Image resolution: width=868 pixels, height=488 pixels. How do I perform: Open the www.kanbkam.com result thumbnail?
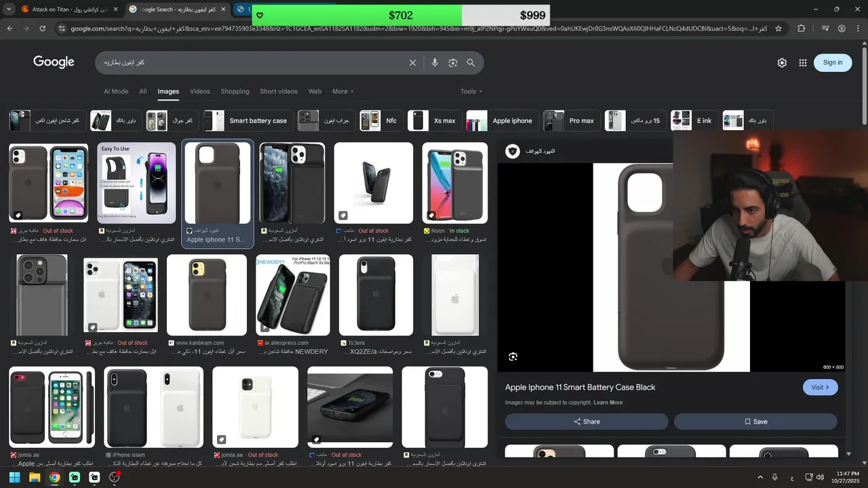pyautogui.click(x=207, y=296)
